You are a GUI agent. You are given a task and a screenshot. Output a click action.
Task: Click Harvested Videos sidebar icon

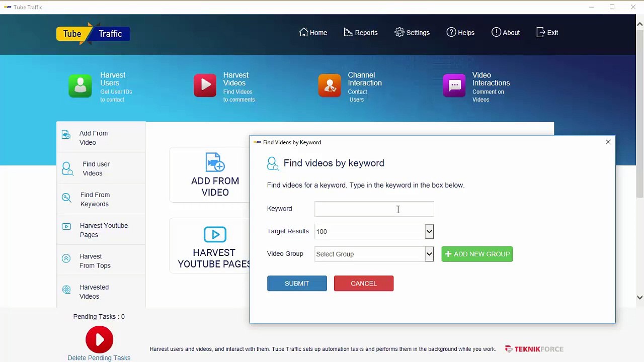coord(66,289)
